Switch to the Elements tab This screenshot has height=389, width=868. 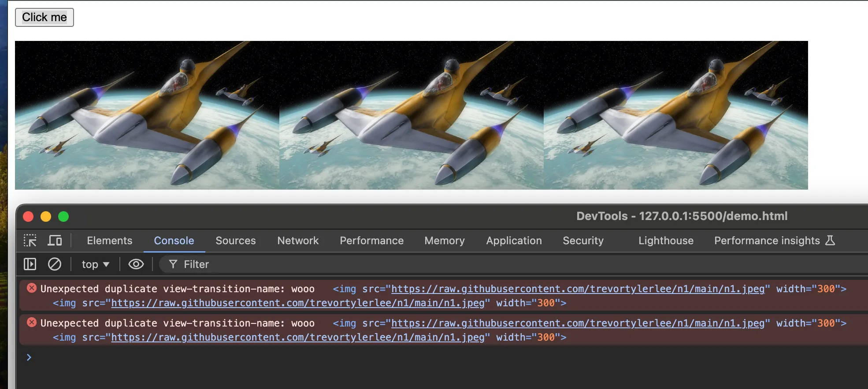[109, 241]
